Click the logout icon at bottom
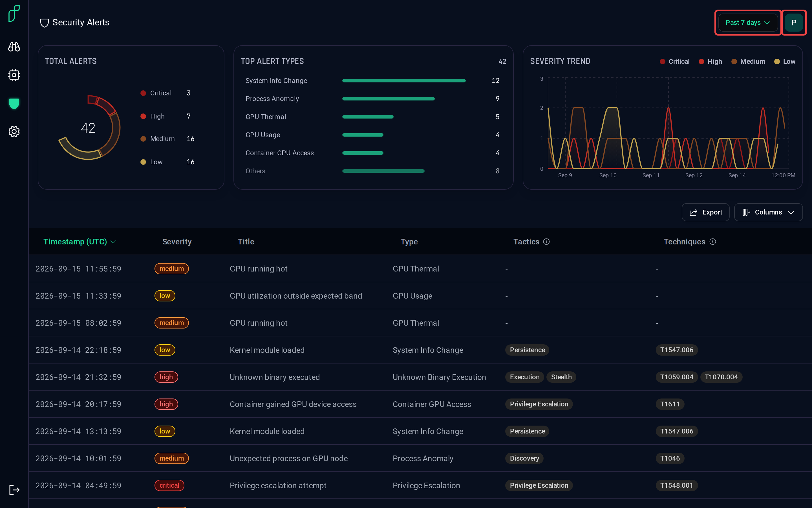This screenshot has height=508, width=812. tap(14, 490)
